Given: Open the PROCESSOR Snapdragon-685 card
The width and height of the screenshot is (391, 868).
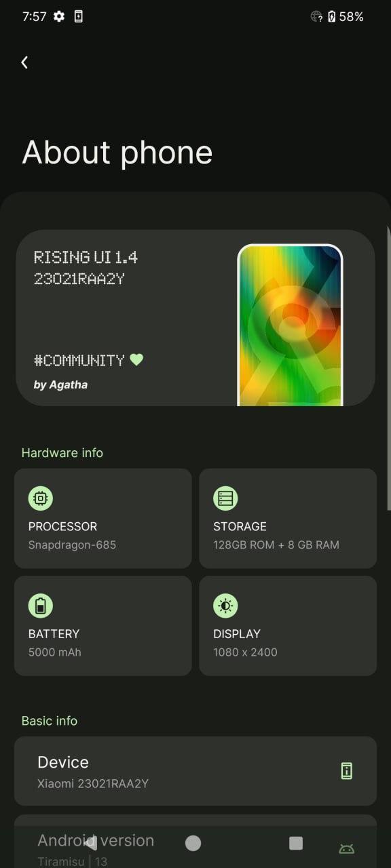Looking at the screenshot, I should [103, 518].
